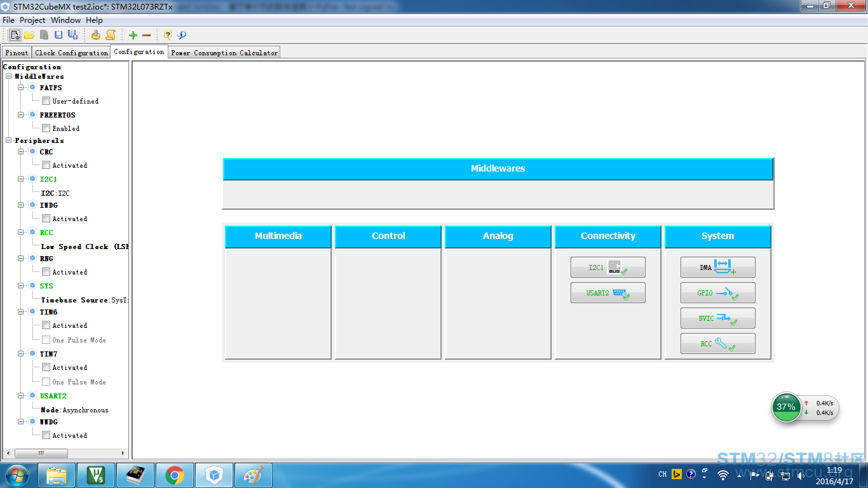Viewport: 868px width, 488px height.
Task: Click the 37% green network monitor widget
Action: [x=786, y=407]
